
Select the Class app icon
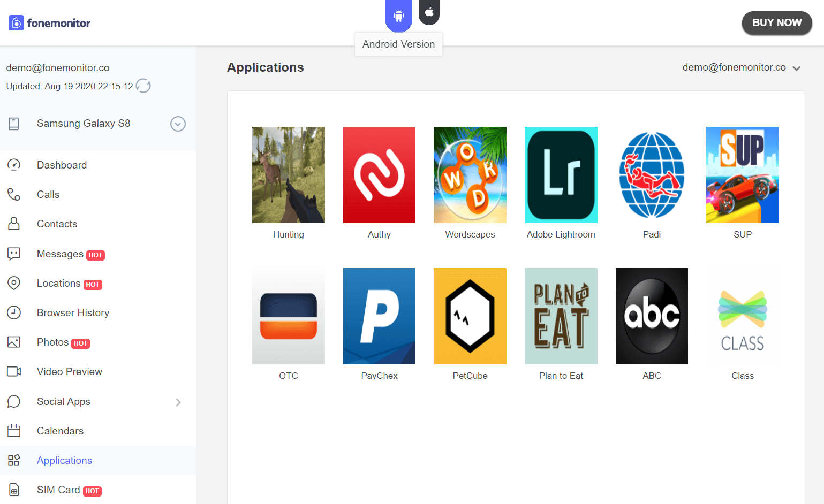click(743, 316)
